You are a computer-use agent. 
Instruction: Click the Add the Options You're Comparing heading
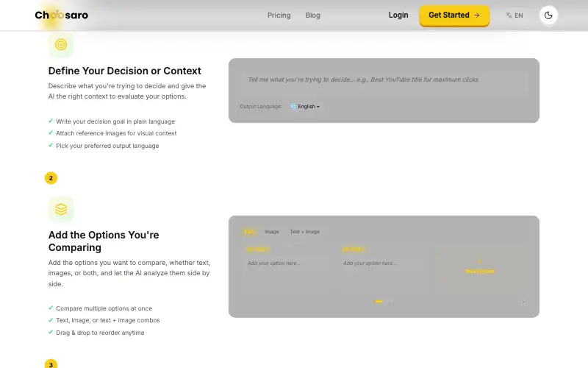104,241
